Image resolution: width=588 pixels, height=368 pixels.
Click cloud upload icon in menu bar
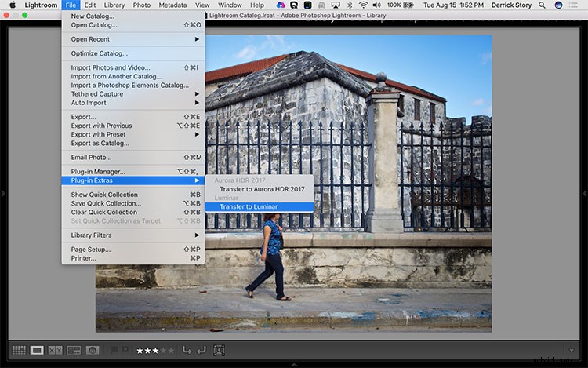coord(281,5)
